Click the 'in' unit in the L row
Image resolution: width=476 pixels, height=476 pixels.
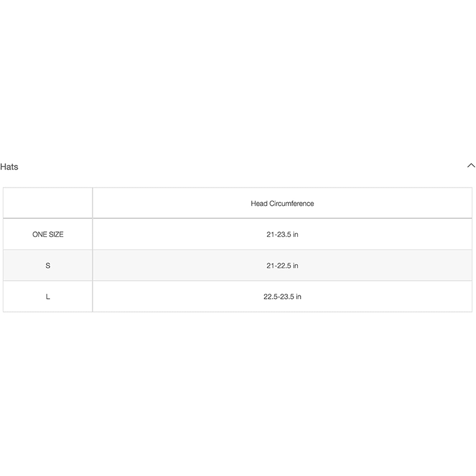tap(298, 297)
